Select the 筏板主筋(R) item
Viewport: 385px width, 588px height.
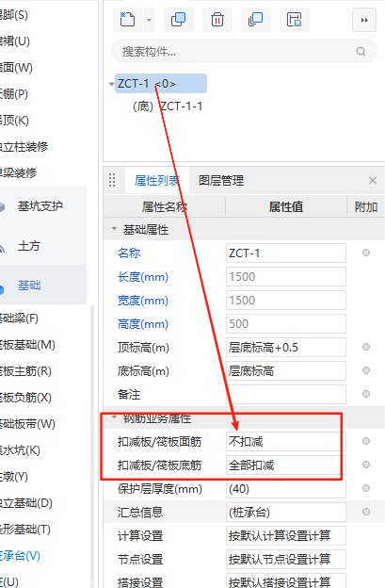25,371
